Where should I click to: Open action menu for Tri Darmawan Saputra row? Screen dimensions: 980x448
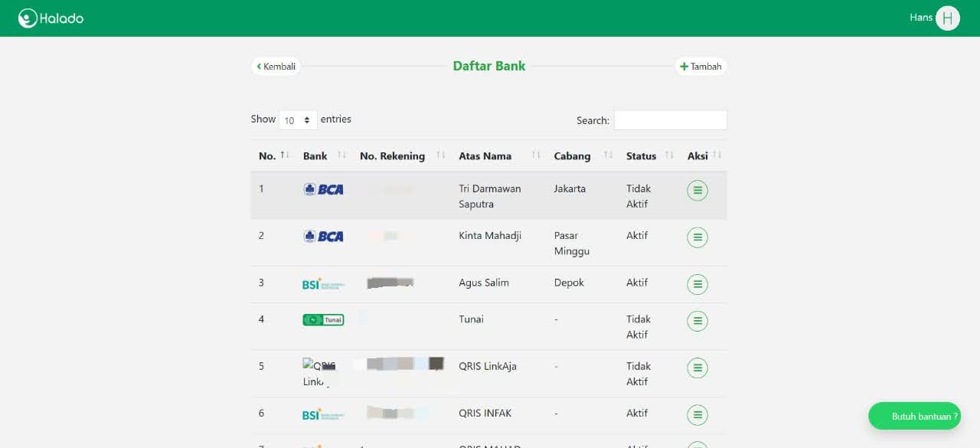pyautogui.click(x=697, y=191)
